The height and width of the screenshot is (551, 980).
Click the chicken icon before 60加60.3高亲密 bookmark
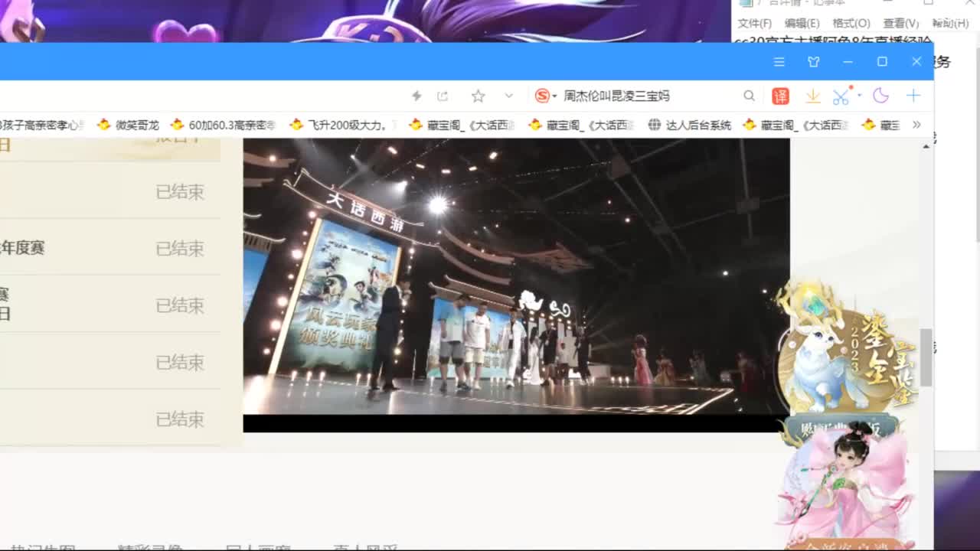pos(177,125)
